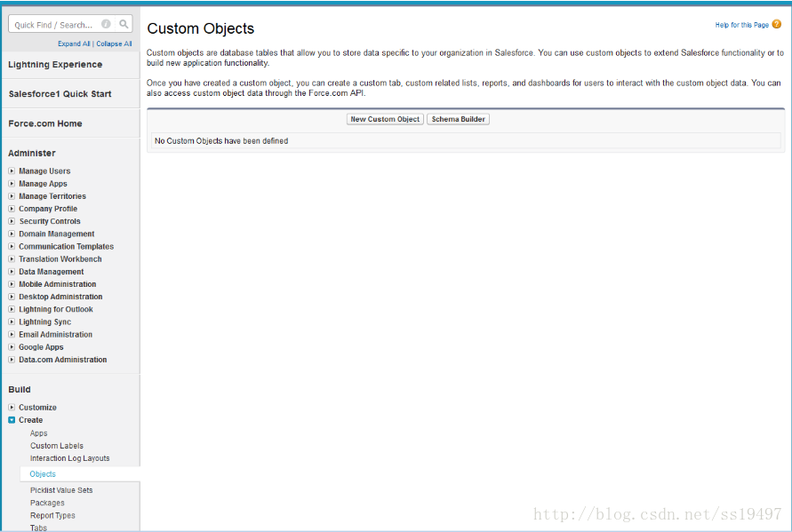Open Packages under Create
This screenshot has width=792, height=532.
(x=47, y=503)
